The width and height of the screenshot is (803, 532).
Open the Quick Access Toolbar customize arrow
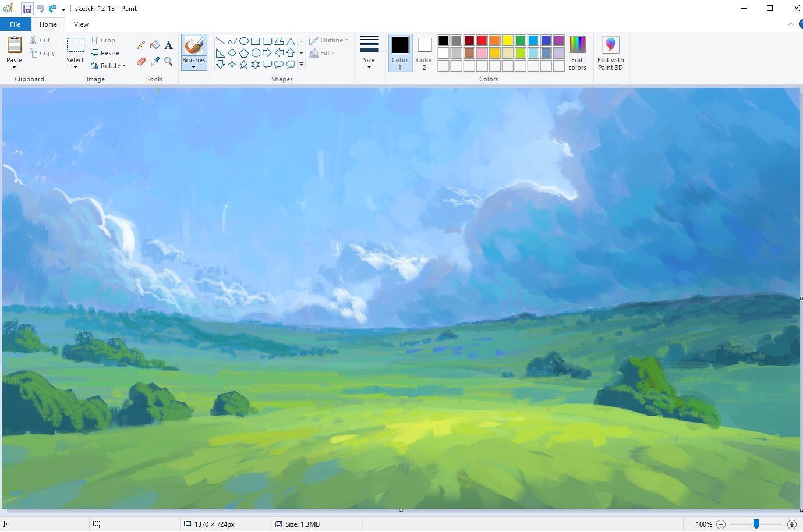click(63, 9)
